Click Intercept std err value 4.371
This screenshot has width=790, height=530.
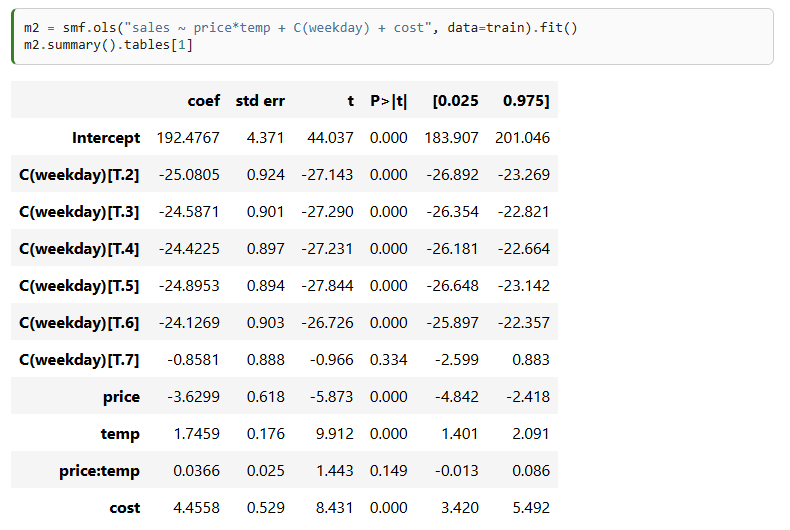tap(266, 138)
